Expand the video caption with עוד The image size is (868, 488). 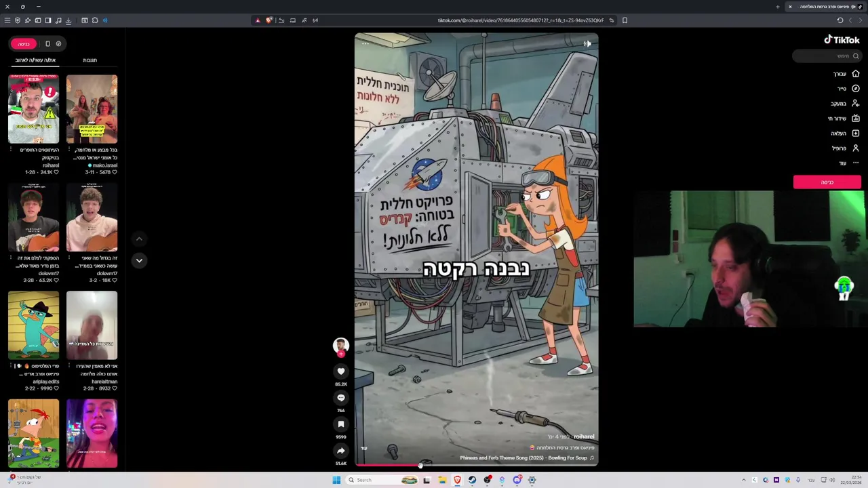point(363,448)
